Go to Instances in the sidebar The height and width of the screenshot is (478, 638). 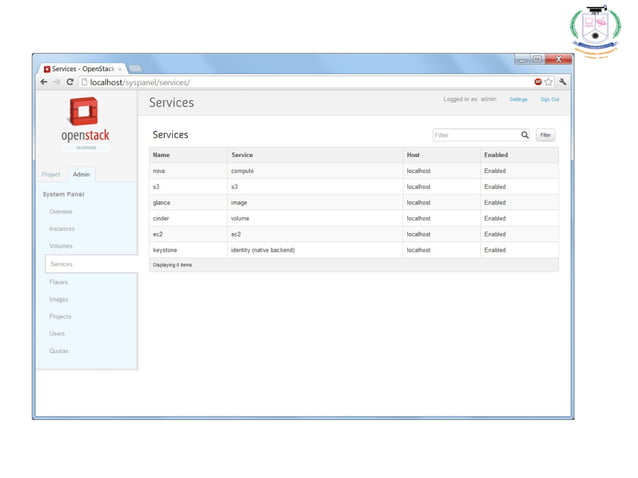coord(62,229)
